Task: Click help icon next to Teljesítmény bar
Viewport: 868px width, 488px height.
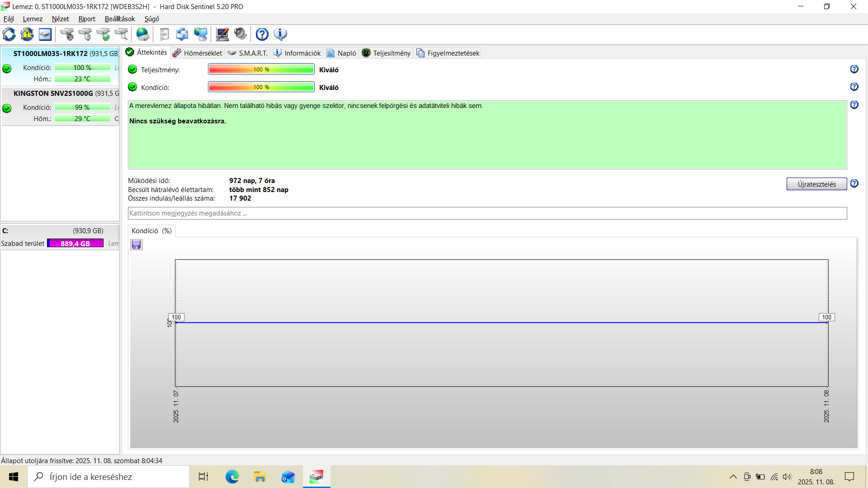Action: [x=854, y=69]
